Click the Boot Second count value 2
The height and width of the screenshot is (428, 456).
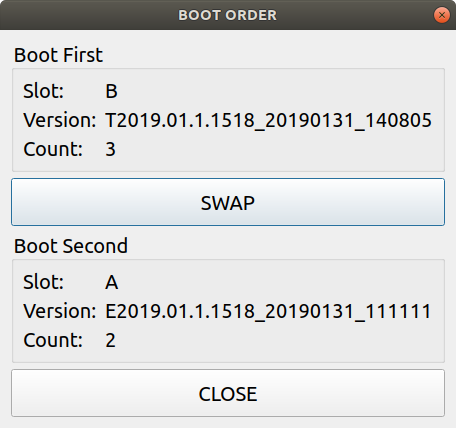pyautogui.click(x=110, y=340)
